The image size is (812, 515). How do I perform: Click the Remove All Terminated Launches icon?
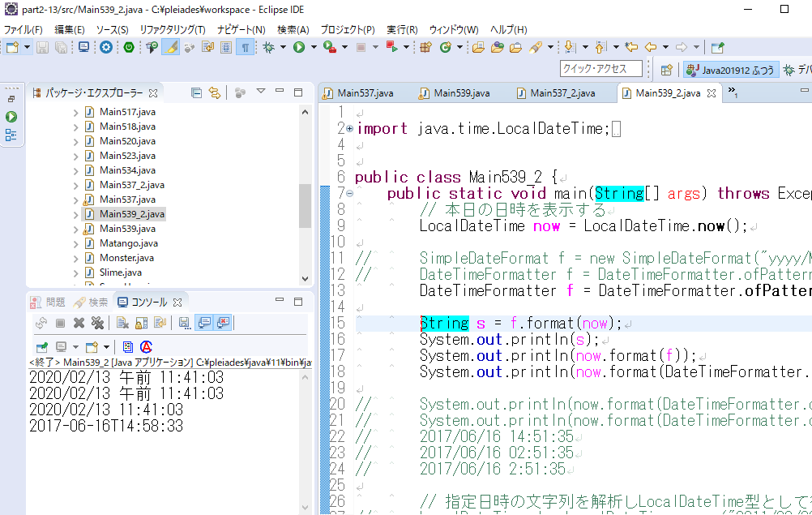click(x=98, y=323)
